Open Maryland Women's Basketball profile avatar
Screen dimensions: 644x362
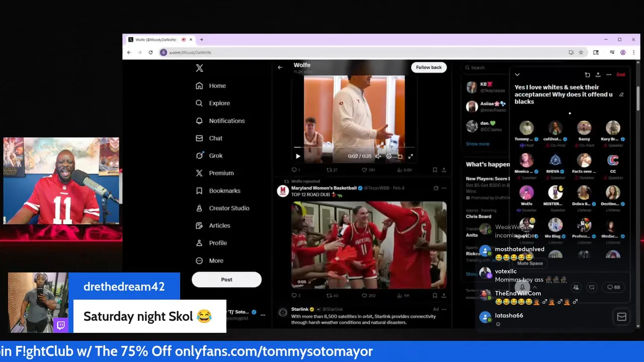click(x=283, y=191)
